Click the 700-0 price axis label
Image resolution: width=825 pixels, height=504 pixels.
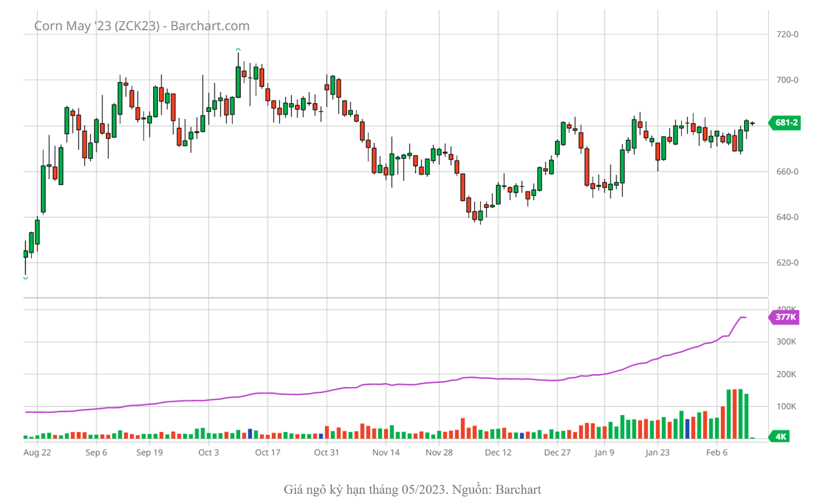pos(787,80)
